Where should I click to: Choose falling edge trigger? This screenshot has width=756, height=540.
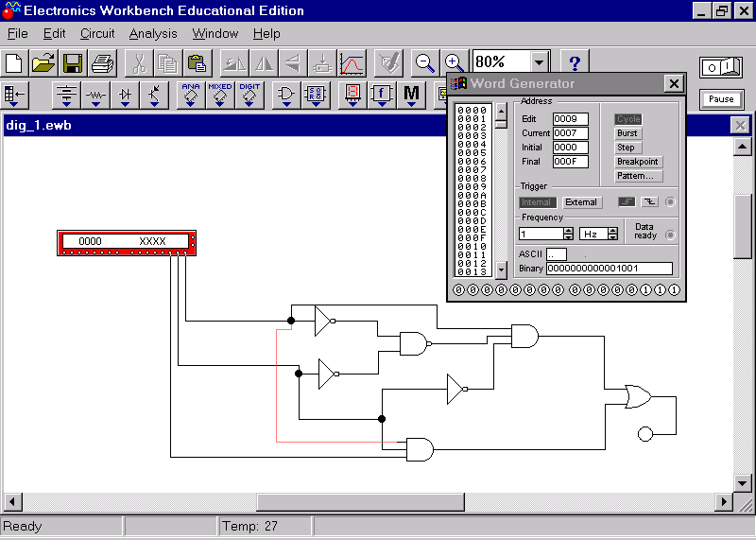649,202
